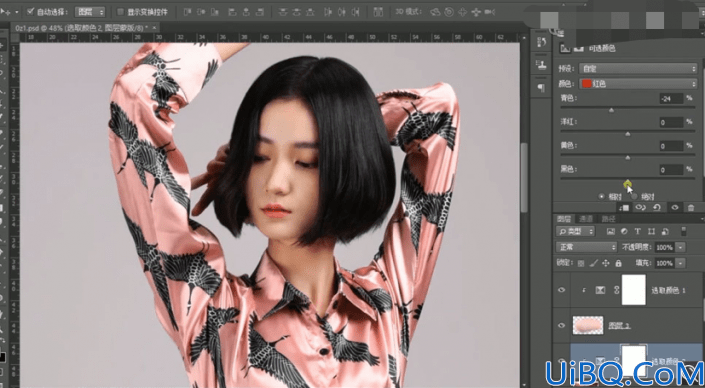Toggle the 自动选择 checkbox

click(x=31, y=11)
